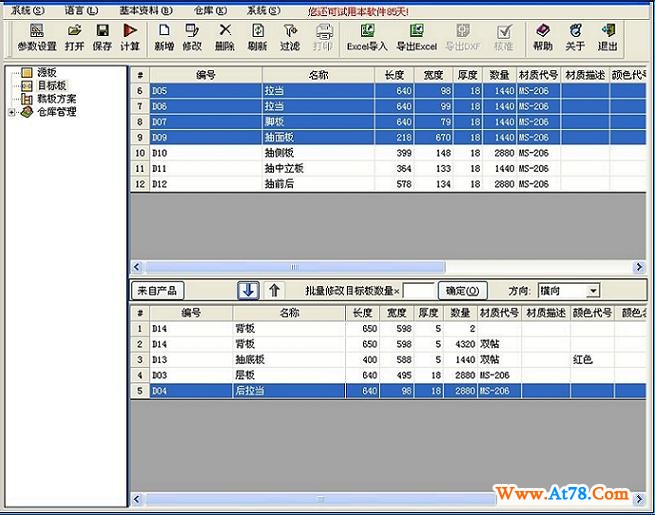Run 计算 calculate from the toolbar
The height and width of the screenshot is (515, 655).
130,37
